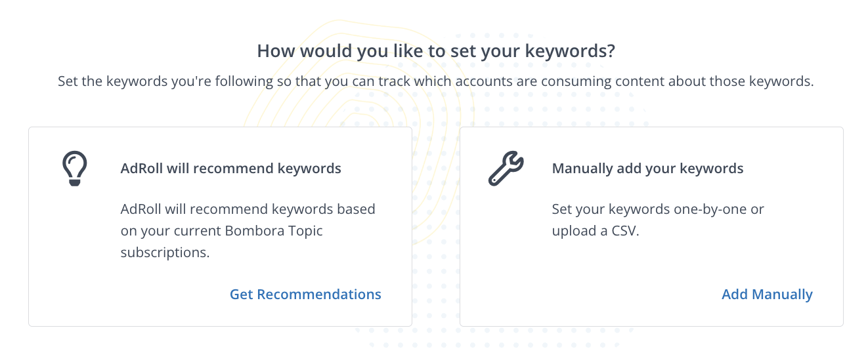This screenshot has height=349, width=868.
Task: Click the 'How would you like to set your keywords?' heading
Action: 435,51
